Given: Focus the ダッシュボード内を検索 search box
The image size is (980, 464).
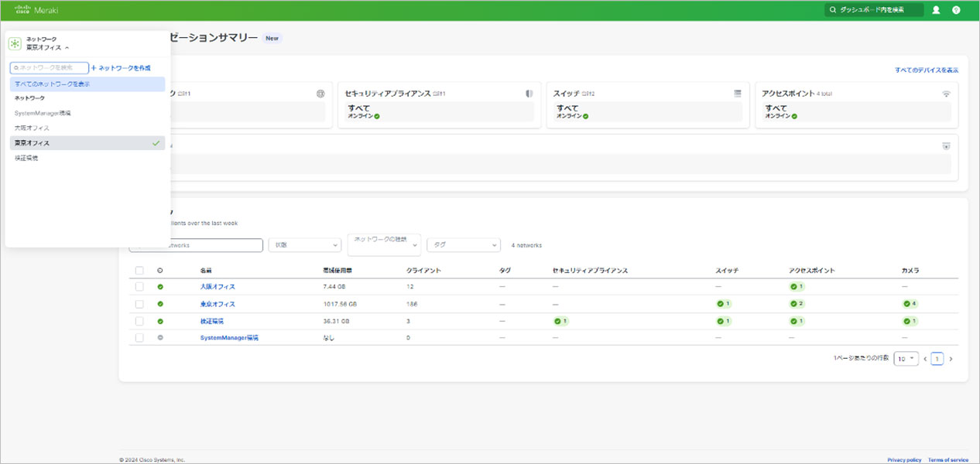Looking at the screenshot, I should [x=874, y=10].
